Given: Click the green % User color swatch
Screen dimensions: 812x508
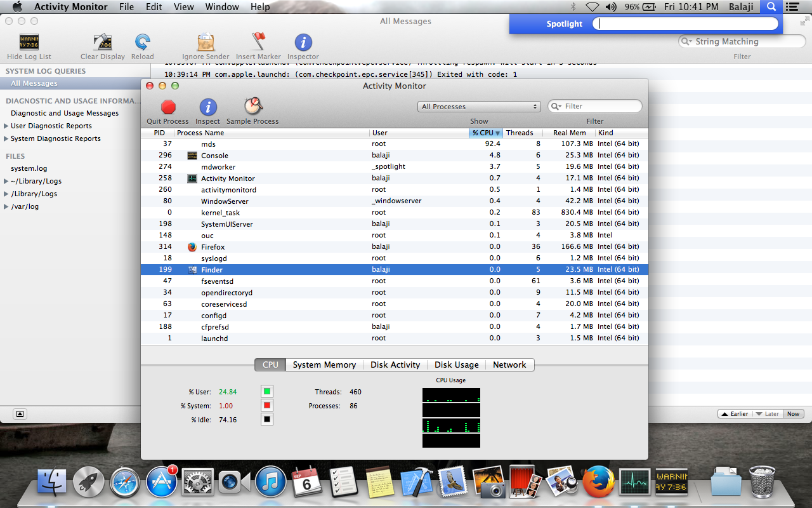Looking at the screenshot, I should point(267,391).
